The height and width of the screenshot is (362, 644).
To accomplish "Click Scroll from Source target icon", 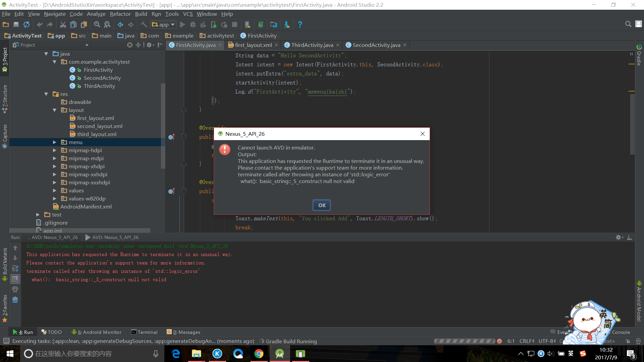I will click(130, 45).
